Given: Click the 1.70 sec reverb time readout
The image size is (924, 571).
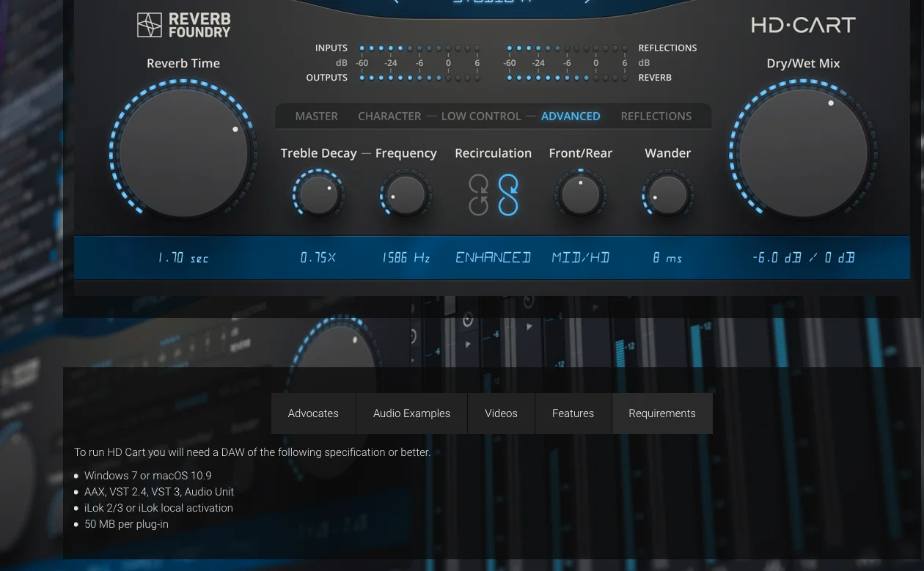Looking at the screenshot, I should click(183, 258).
